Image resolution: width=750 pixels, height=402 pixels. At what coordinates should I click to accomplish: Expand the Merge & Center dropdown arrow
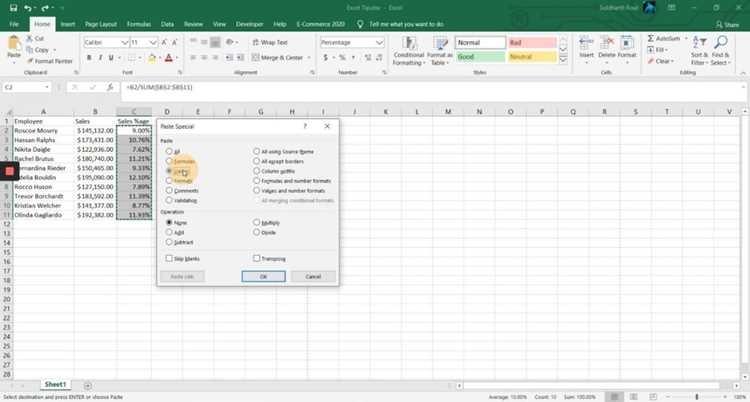309,58
